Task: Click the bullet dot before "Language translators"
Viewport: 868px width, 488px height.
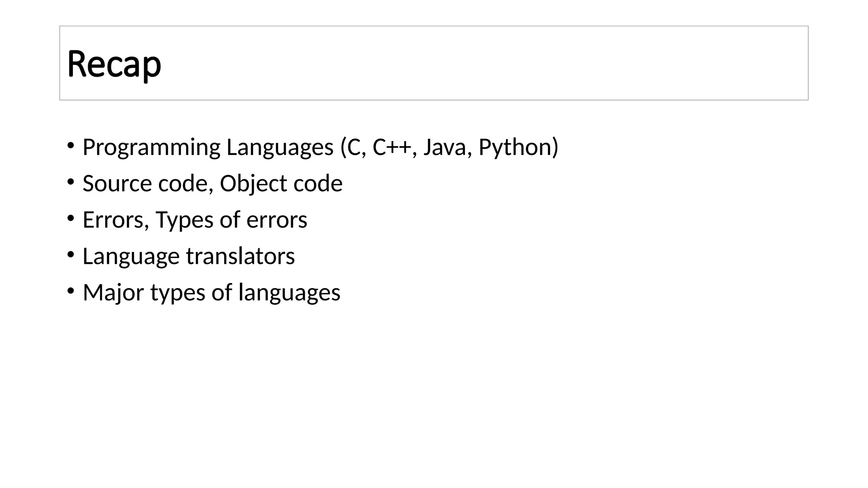Action: 70,255
